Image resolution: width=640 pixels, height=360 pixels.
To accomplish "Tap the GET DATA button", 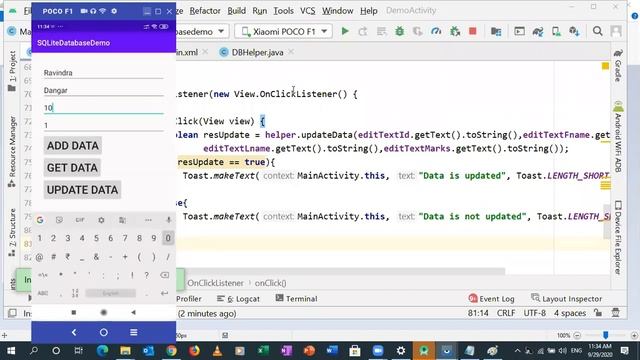I will click(72, 168).
